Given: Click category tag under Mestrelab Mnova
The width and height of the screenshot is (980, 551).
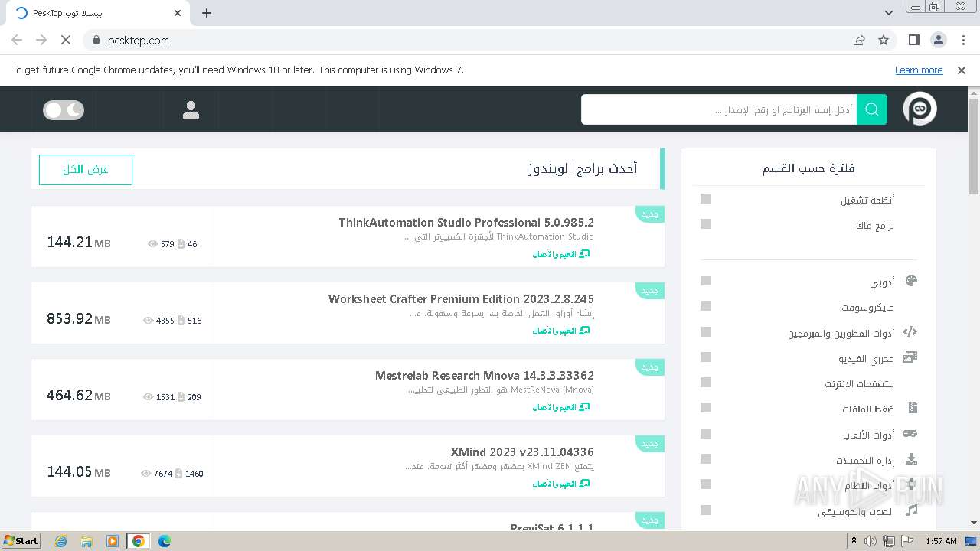Looking at the screenshot, I should pos(561,407).
